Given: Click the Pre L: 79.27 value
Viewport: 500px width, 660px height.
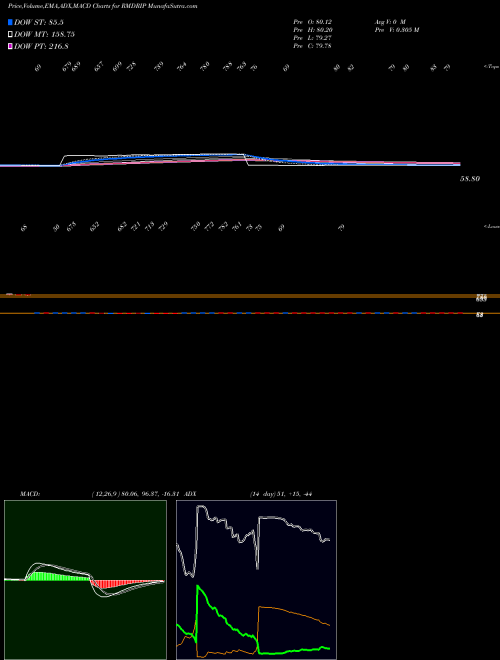Looking at the screenshot, I should click(313, 38).
